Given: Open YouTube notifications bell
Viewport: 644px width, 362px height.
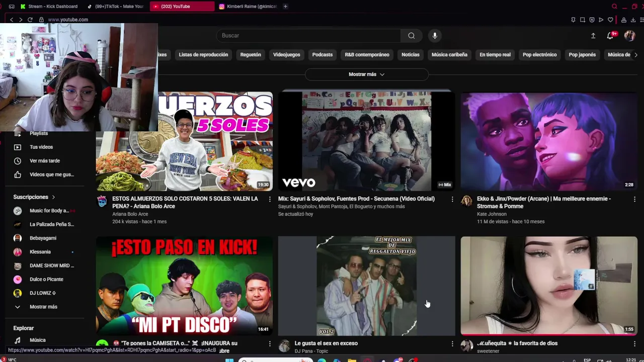Looking at the screenshot, I should (610, 36).
